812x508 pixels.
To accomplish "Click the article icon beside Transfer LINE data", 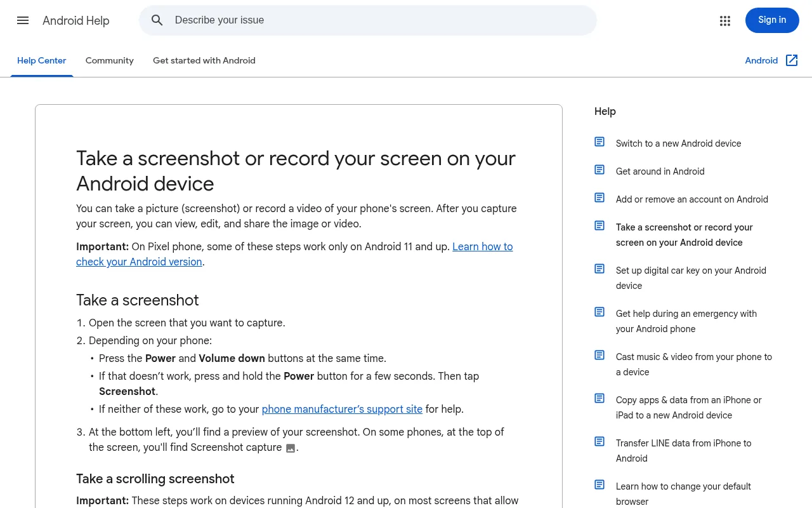I will pos(599,441).
